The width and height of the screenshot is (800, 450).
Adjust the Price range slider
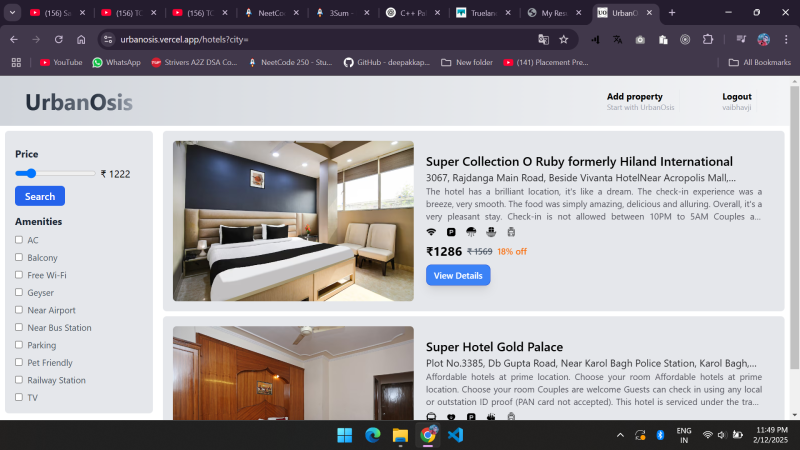(55, 173)
